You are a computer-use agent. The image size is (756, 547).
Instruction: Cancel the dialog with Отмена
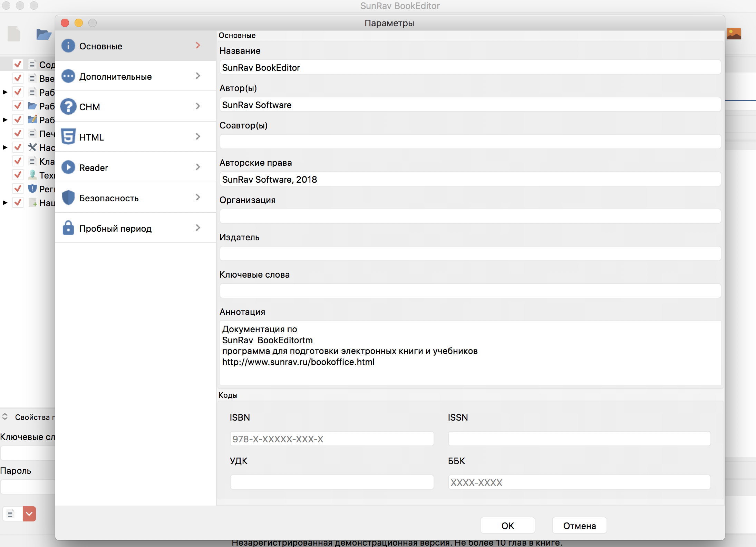pyautogui.click(x=580, y=525)
